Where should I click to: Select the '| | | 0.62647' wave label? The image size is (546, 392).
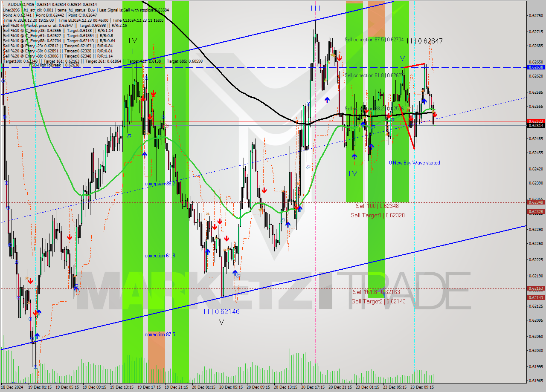(x=424, y=41)
